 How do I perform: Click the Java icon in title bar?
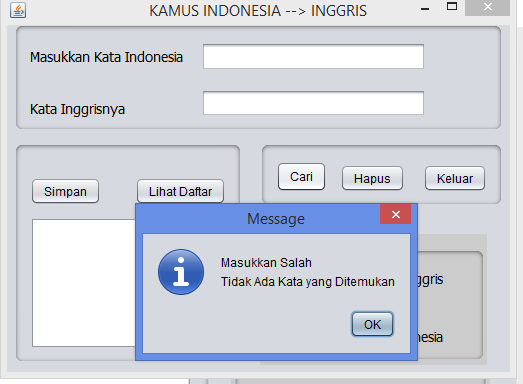pos(18,10)
